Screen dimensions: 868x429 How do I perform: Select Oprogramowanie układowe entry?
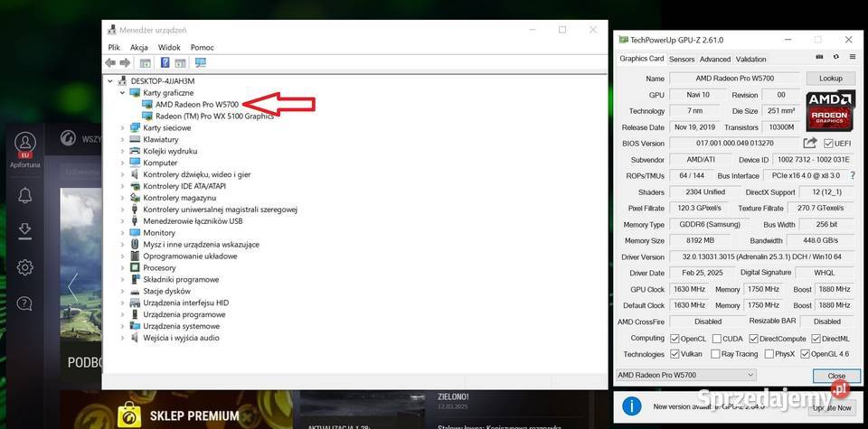pyautogui.click(x=190, y=256)
